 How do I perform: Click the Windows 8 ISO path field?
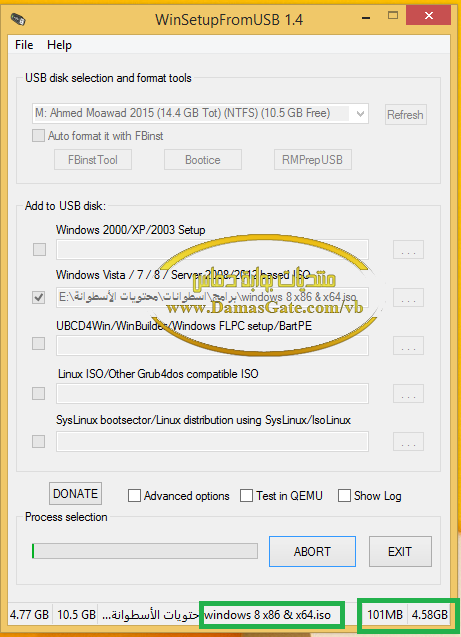coord(212,297)
